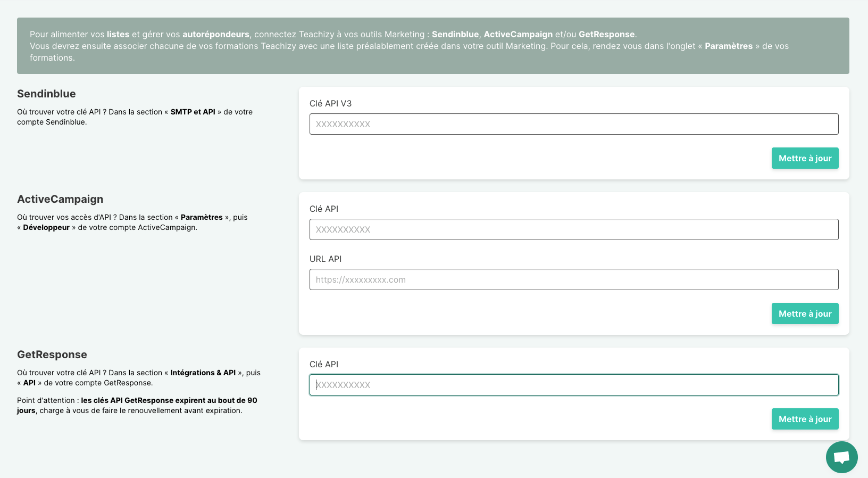Click Clé API label in ActiveCampaign card
Screen dimensions: 868x478
tap(324, 209)
